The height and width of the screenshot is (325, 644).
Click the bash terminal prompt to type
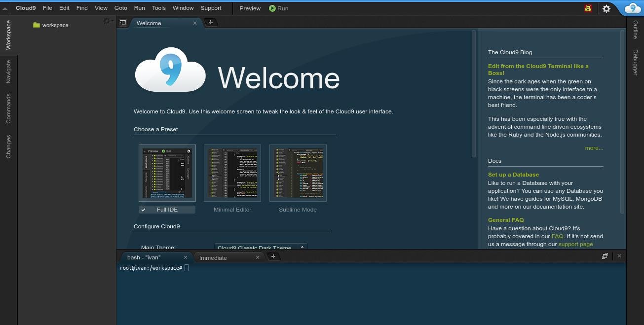click(187, 268)
